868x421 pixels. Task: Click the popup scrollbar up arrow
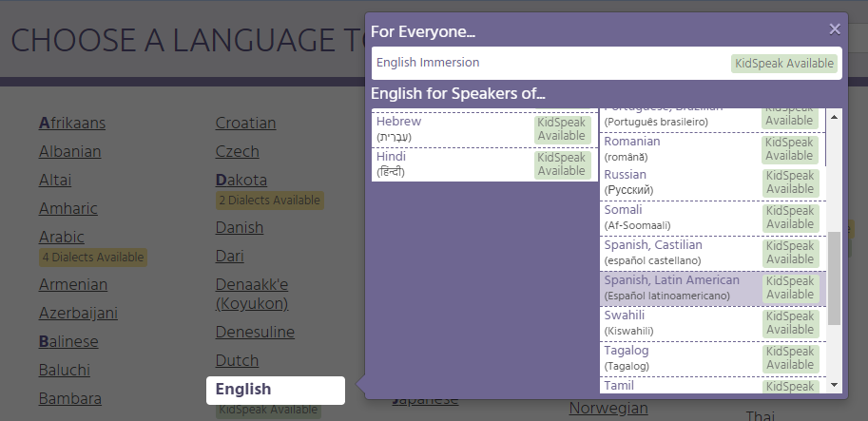(x=834, y=116)
